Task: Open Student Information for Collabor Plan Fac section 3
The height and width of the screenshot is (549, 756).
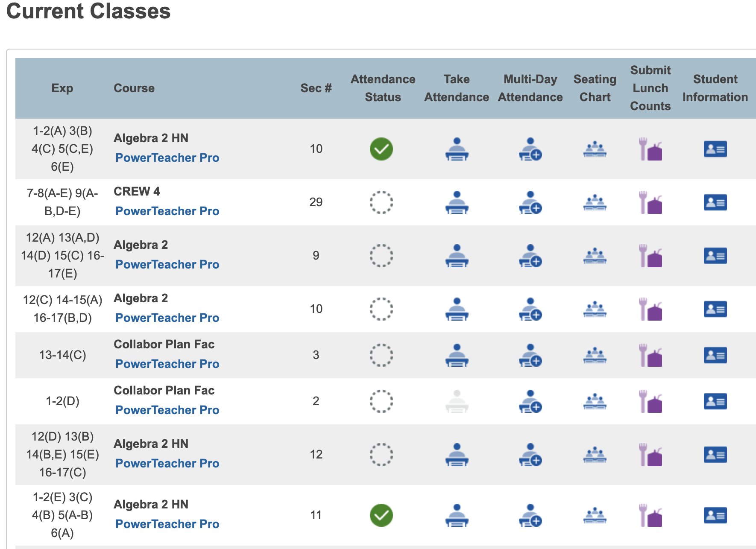Action: point(715,355)
